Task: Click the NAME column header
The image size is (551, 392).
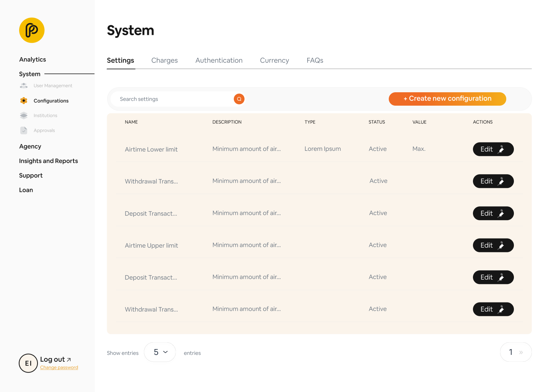Action: click(131, 122)
